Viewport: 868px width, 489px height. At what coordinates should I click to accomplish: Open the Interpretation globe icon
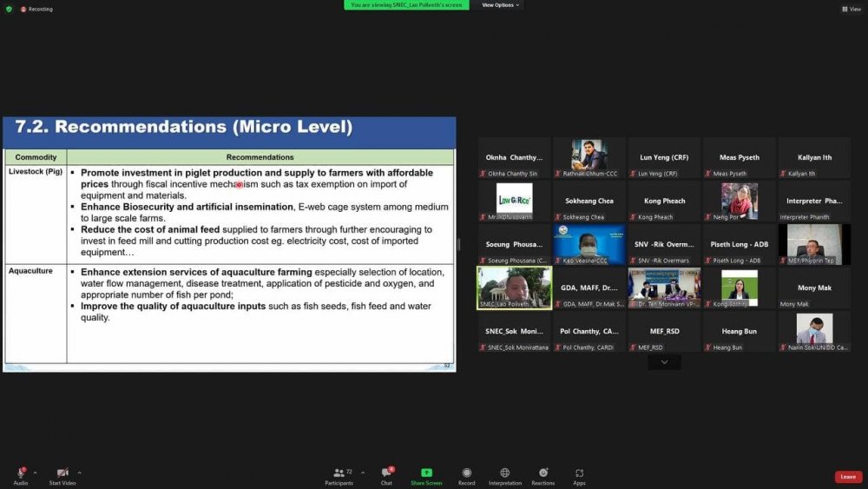point(504,473)
